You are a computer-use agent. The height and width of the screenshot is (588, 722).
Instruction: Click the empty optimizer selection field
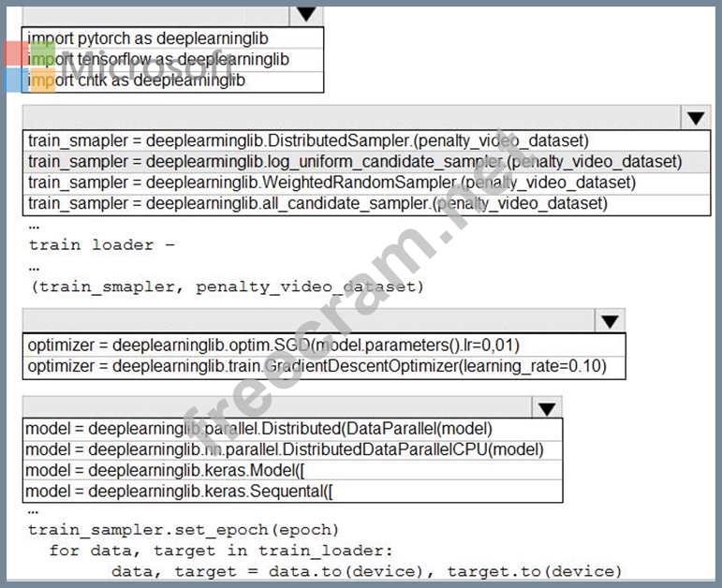(x=309, y=321)
